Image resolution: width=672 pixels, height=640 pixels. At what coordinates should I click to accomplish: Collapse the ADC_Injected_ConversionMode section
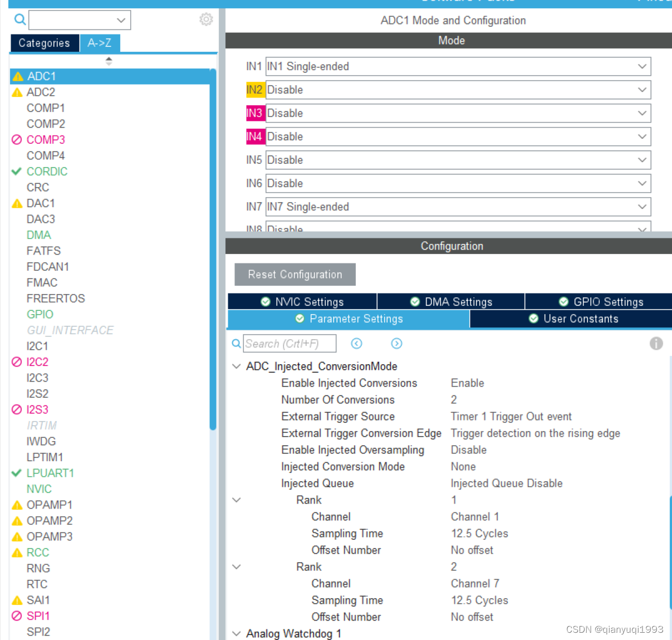point(236,366)
